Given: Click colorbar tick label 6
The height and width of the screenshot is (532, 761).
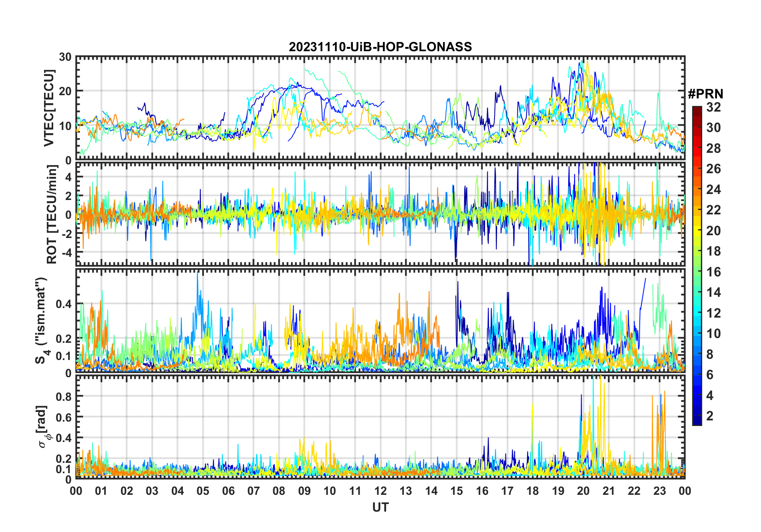Looking at the screenshot, I should [x=710, y=375].
